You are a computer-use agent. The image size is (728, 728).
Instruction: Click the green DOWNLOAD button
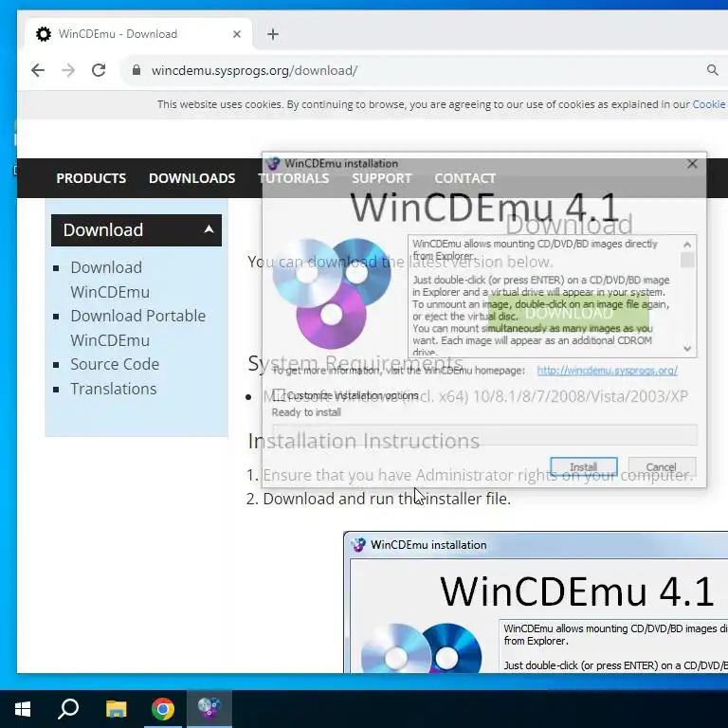point(569,314)
